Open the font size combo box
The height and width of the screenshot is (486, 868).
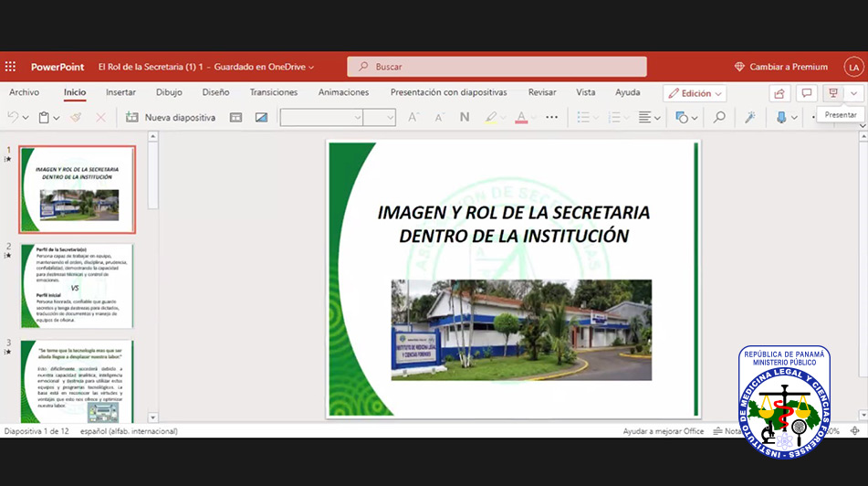click(379, 117)
